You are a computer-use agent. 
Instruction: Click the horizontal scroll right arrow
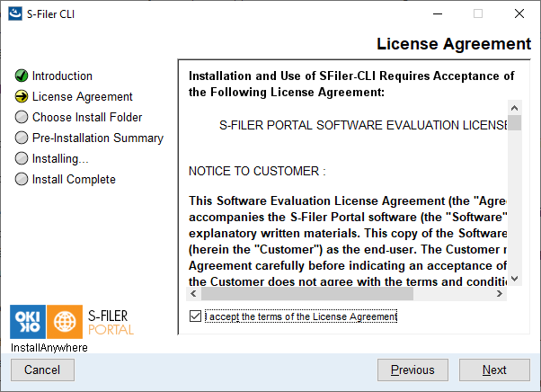500,294
